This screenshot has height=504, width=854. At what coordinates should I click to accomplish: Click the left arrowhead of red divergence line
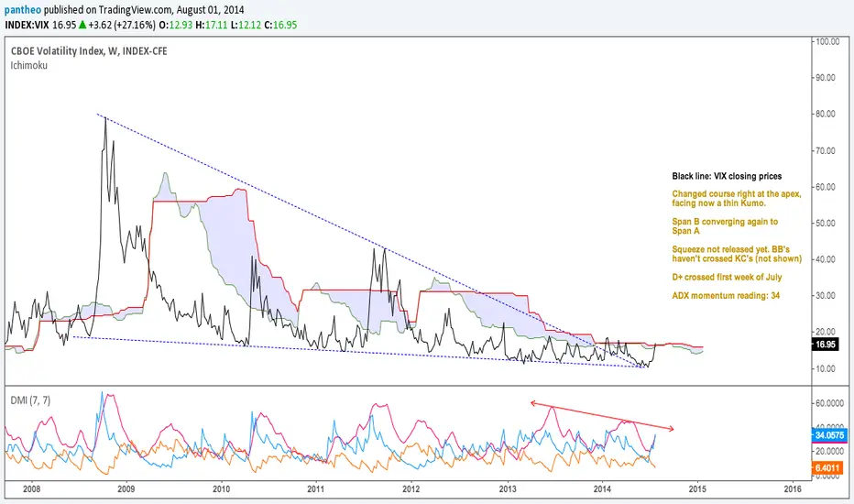click(533, 403)
